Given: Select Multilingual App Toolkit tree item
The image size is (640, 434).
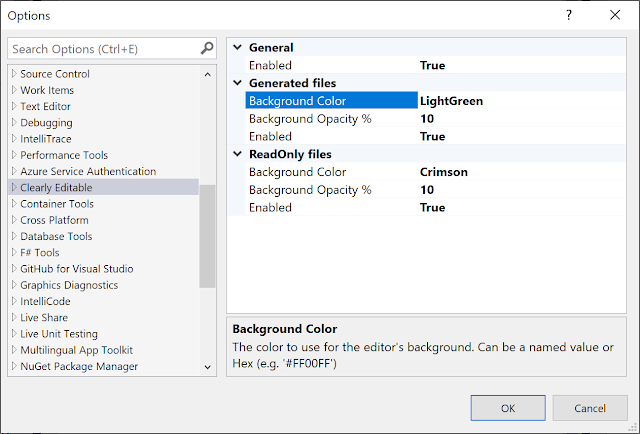Looking at the screenshot, I should [77, 350].
